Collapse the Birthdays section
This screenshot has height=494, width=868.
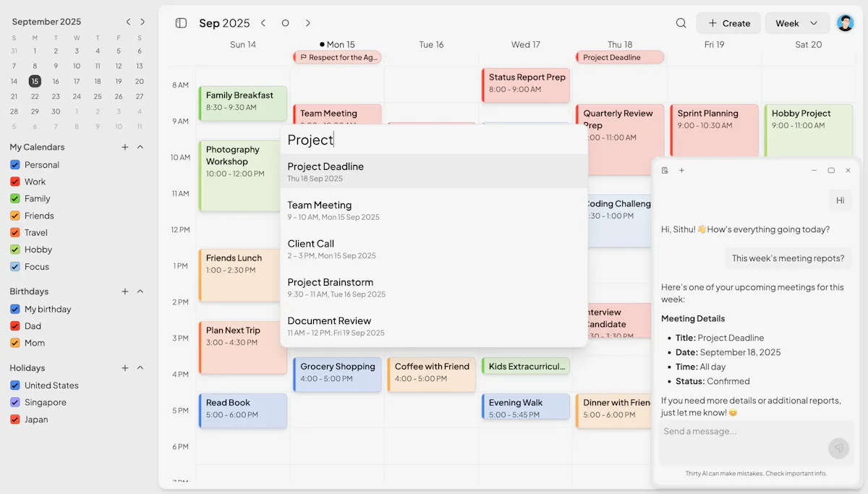click(140, 291)
